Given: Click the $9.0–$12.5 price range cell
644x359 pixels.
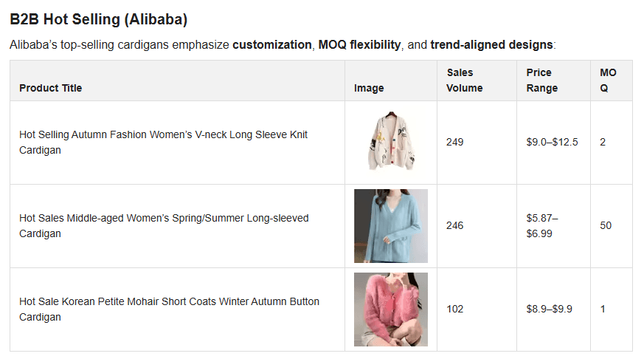Looking at the screenshot, I should [552, 142].
